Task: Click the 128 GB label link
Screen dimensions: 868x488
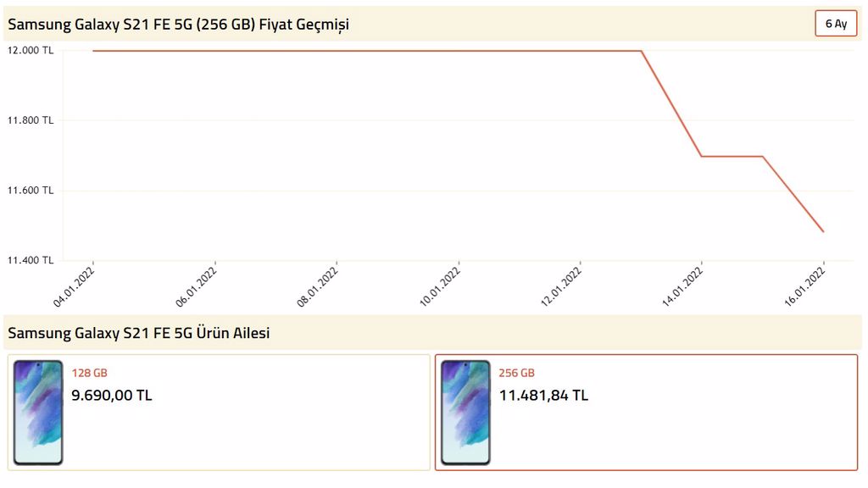Action: pyautogui.click(x=89, y=373)
